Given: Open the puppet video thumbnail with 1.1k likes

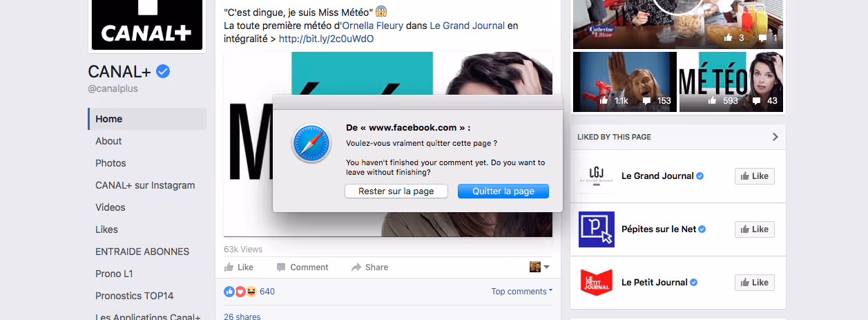Looking at the screenshot, I should click(x=625, y=82).
